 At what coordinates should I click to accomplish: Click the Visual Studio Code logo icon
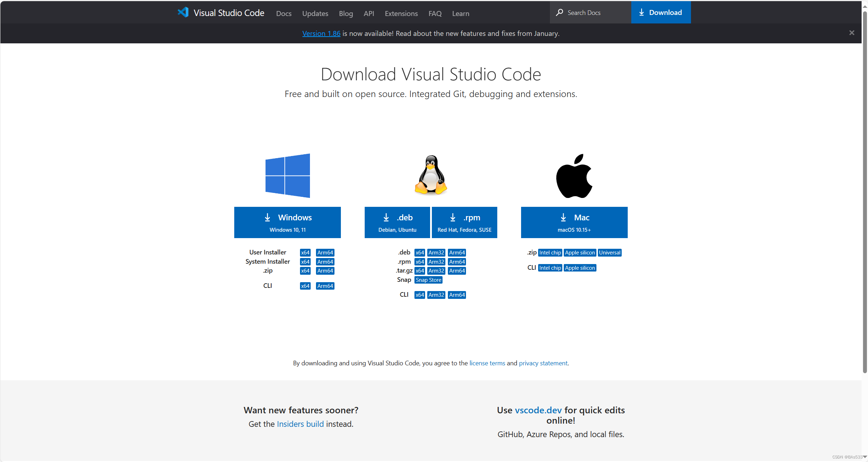pyautogui.click(x=183, y=13)
